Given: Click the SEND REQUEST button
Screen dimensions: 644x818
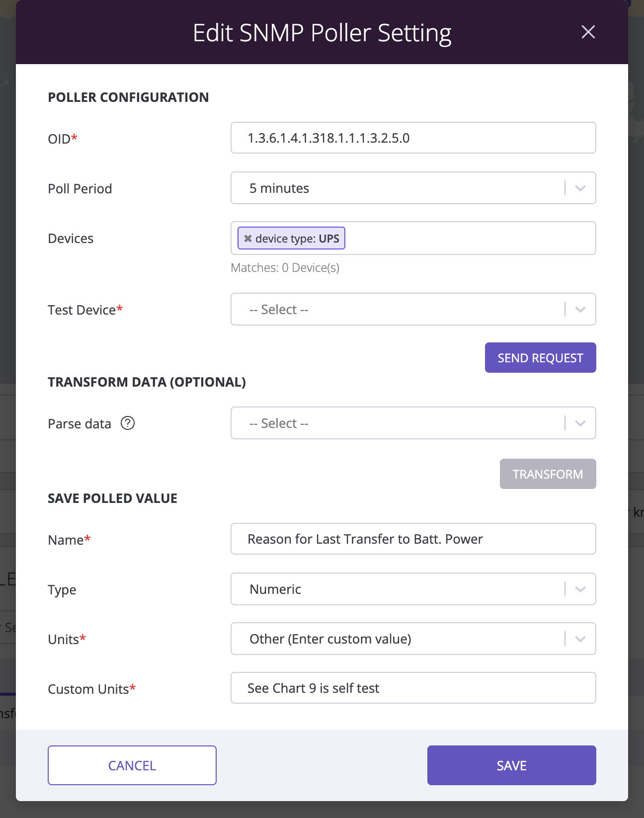Looking at the screenshot, I should [541, 358].
